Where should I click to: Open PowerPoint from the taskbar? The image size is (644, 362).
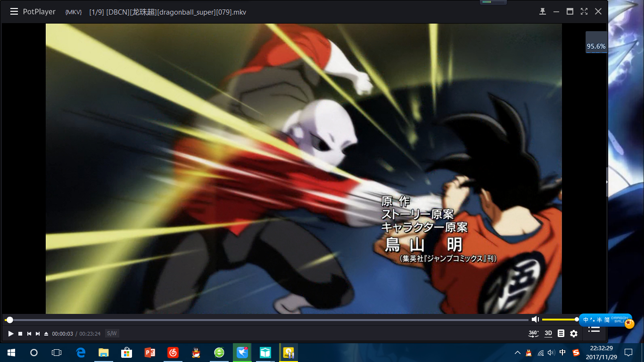(150, 353)
